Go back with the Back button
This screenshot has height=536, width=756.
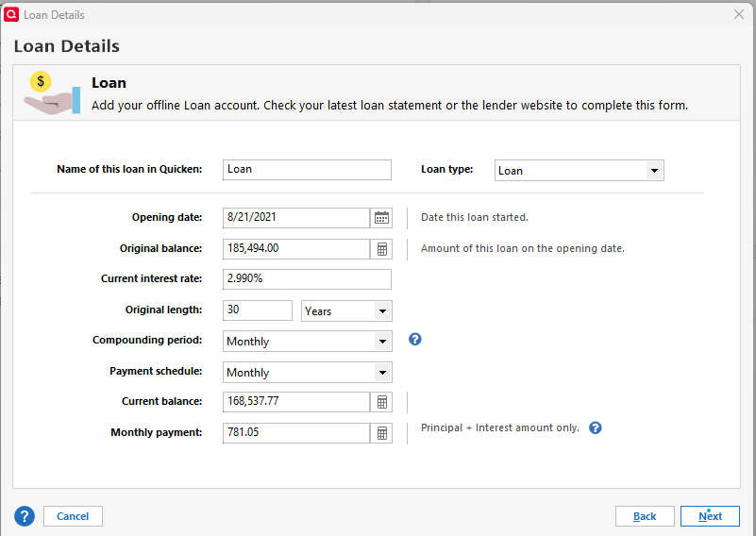pos(645,516)
